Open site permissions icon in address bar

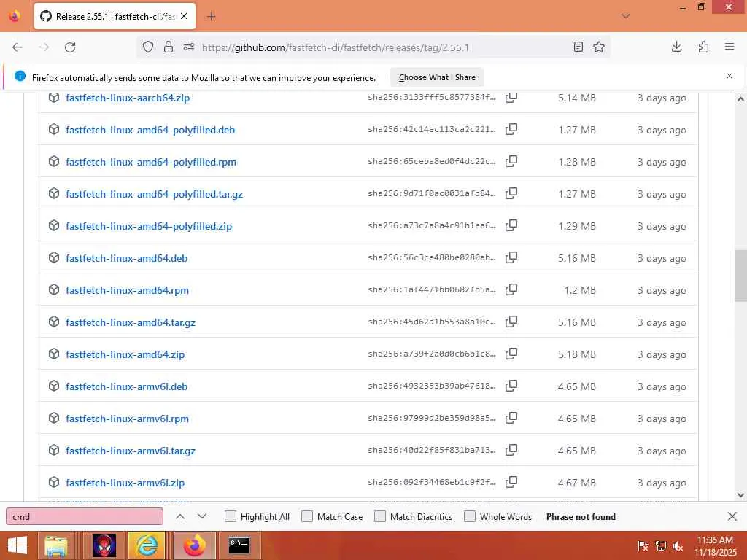coord(189,47)
